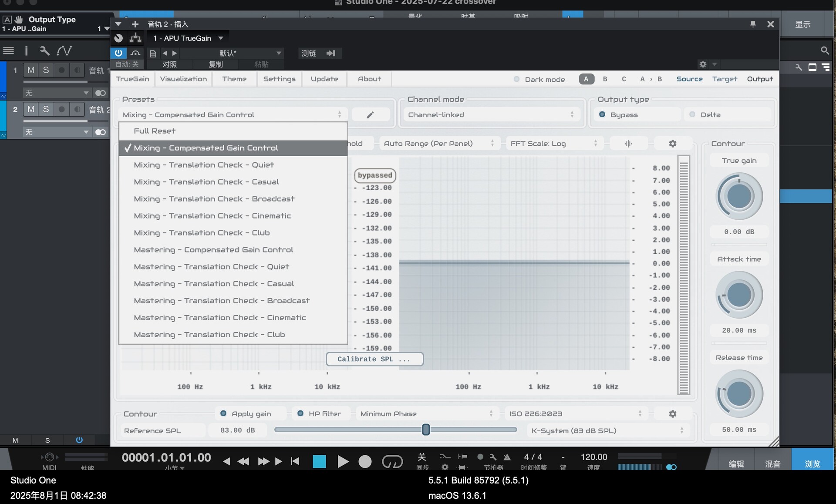This screenshot has width=836, height=504.
Task: Click the plugin window gear icon
Action: click(x=703, y=64)
